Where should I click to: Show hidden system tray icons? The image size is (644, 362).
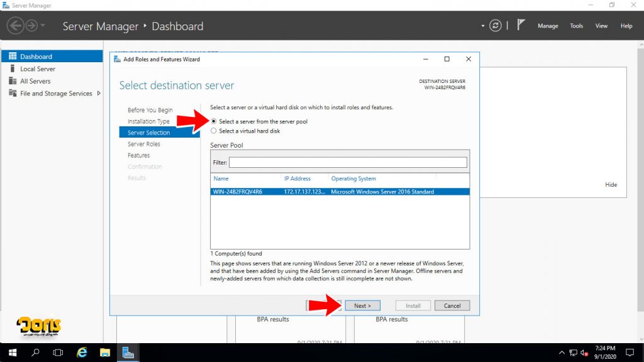tap(562, 353)
